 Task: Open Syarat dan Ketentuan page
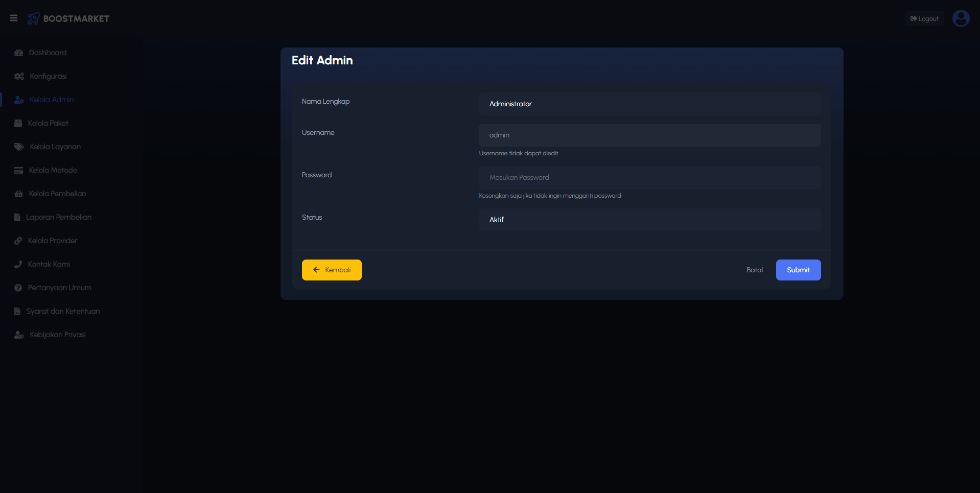pos(63,311)
